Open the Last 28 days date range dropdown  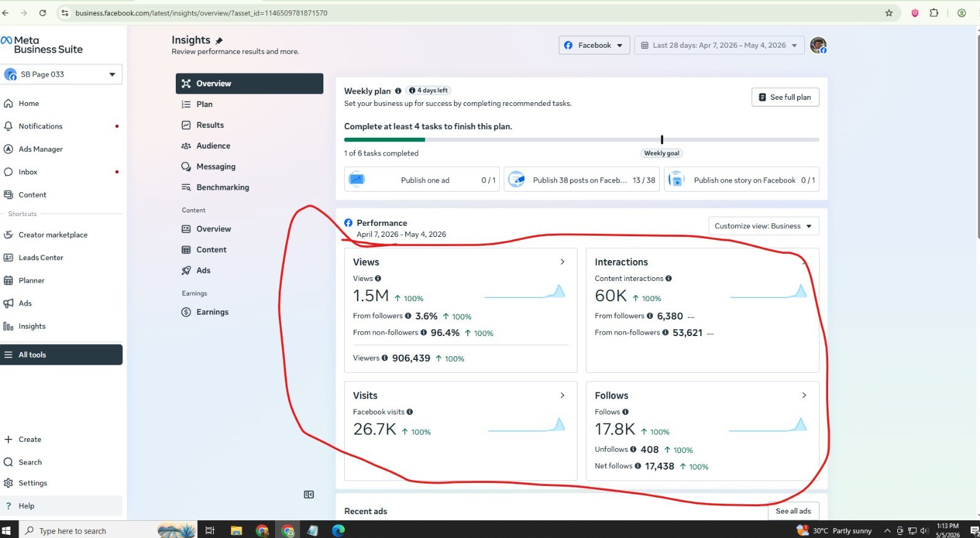(719, 45)
